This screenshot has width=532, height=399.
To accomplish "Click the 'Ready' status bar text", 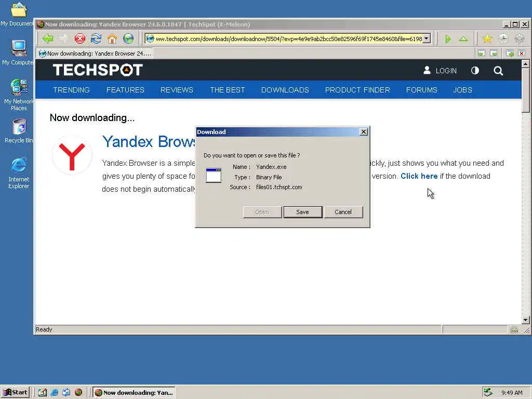I will 44,329.
